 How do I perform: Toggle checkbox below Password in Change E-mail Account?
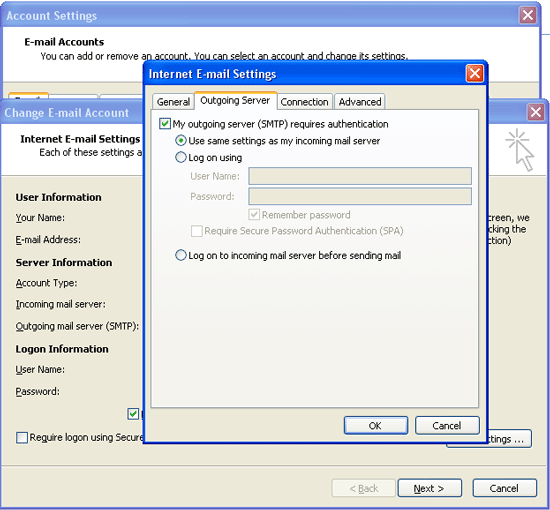coord(133,414)
